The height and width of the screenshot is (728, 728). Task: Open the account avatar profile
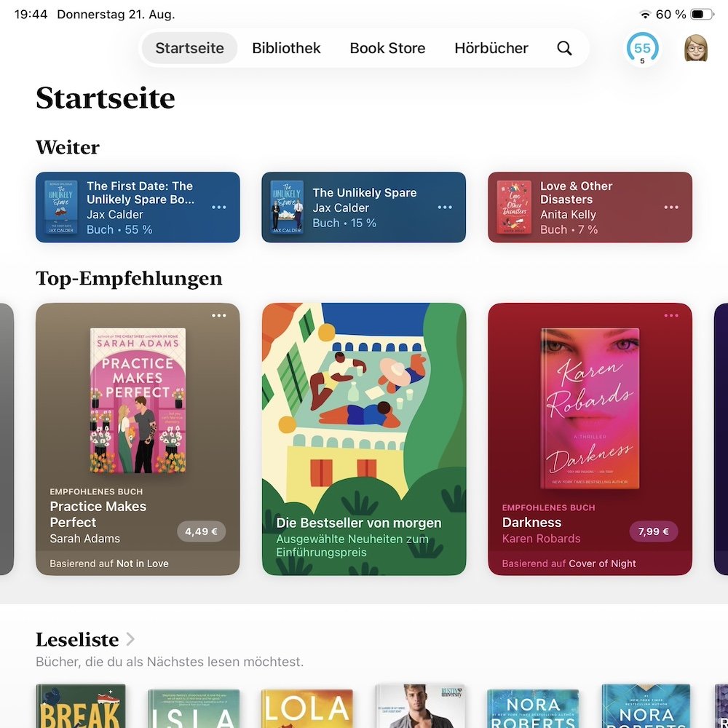click(x=696, y=48)
